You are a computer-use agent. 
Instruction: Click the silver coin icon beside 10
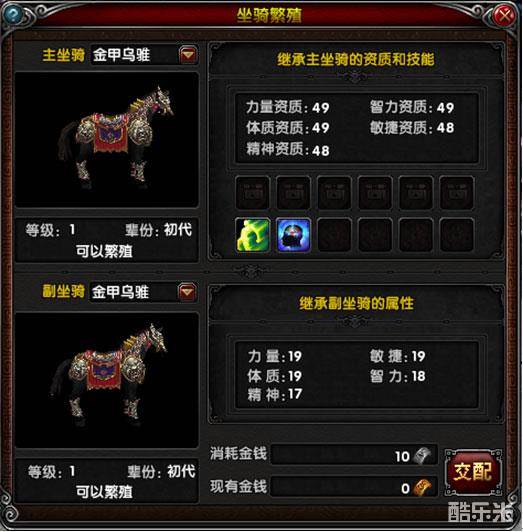coord(423,455)
